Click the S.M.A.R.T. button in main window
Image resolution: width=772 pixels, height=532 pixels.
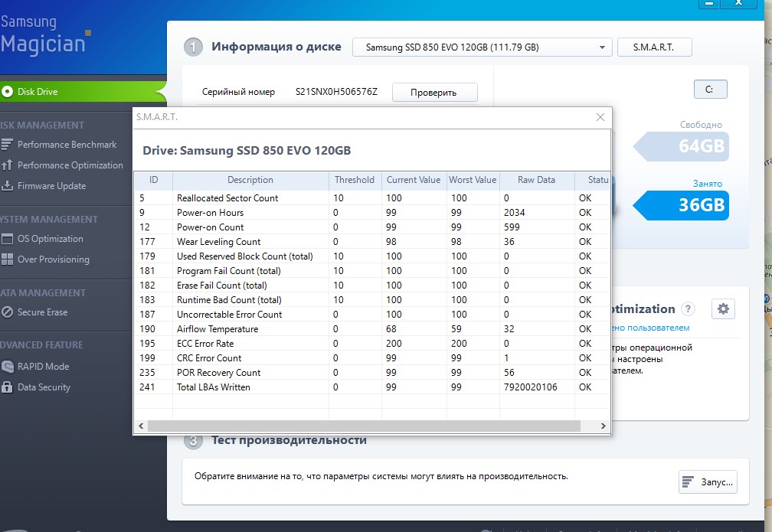[654, 47]
